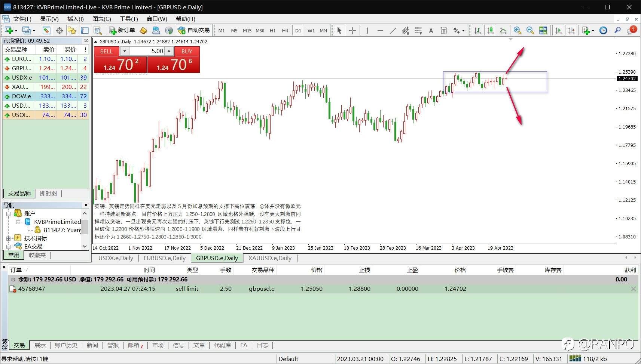
Task: Open the 文件(F) menu
Action: click(x=22, y=19)
